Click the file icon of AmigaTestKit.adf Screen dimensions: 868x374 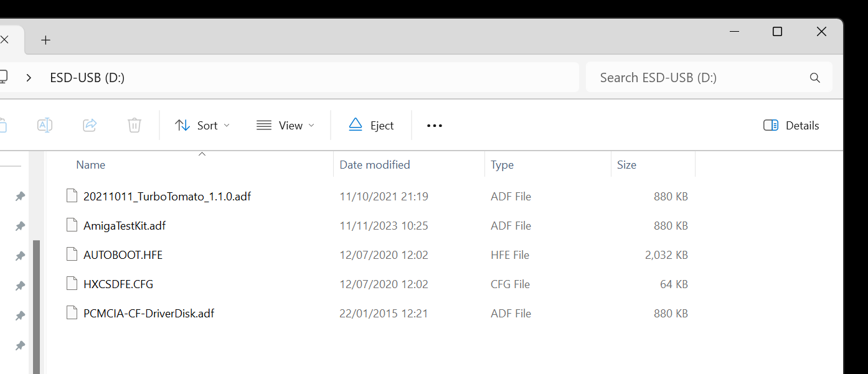pos(72,225)
